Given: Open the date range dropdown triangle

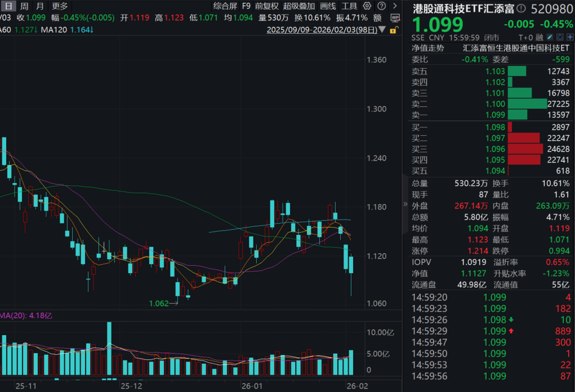Looking at the screenshot, I should [383, 29].
